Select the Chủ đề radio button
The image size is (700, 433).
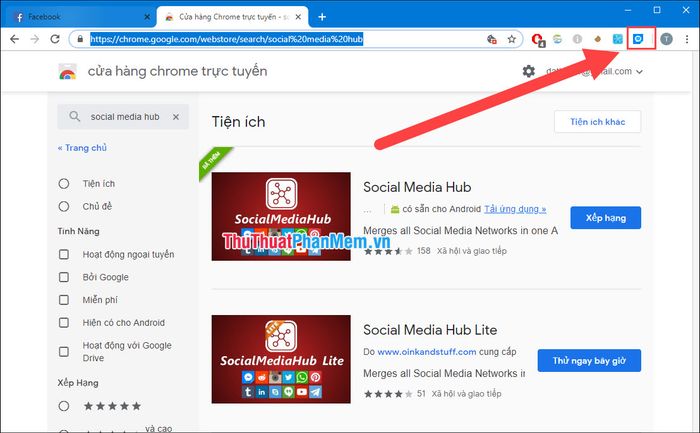(64, 206)
